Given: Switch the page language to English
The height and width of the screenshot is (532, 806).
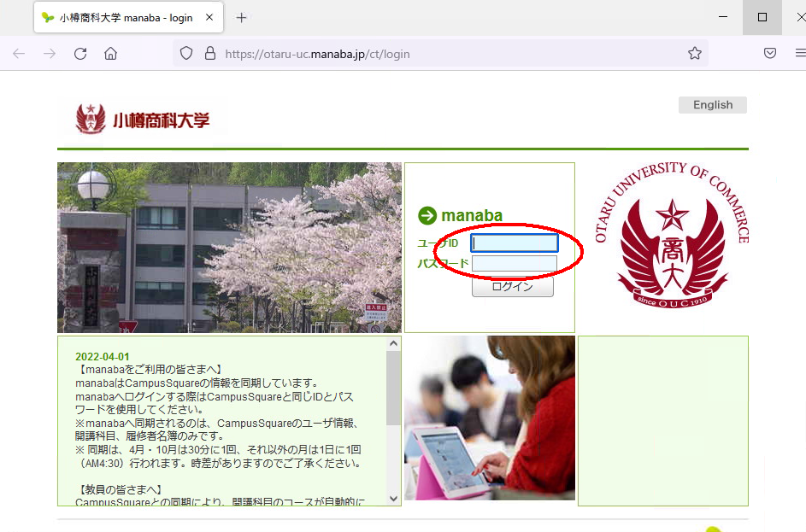Looking at the screenshot, I should [712, 105].
